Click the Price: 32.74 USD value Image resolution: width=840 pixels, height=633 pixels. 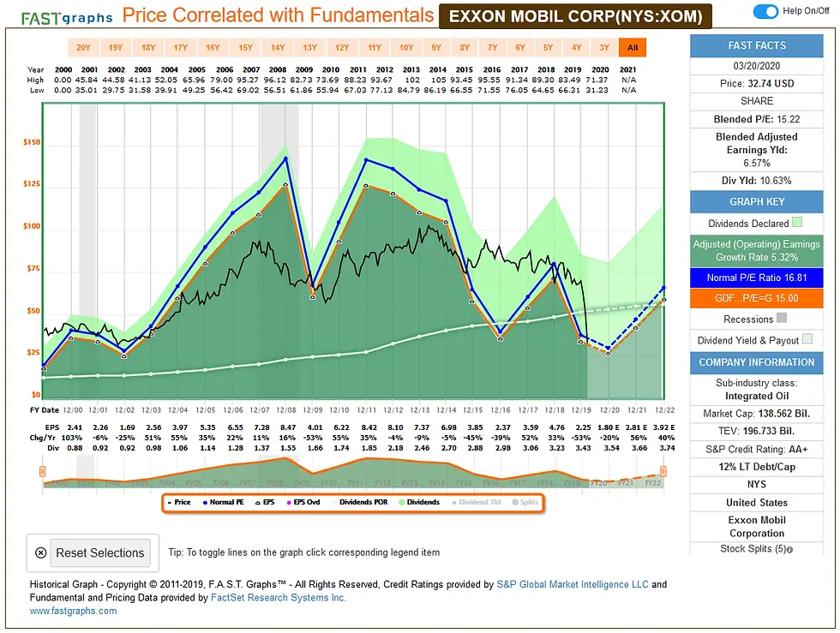click(756, 84)
